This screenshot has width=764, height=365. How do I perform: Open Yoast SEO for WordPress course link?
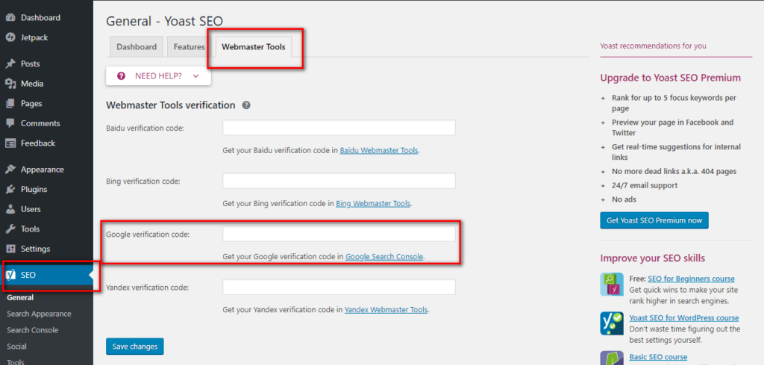[x=684, y=318]
